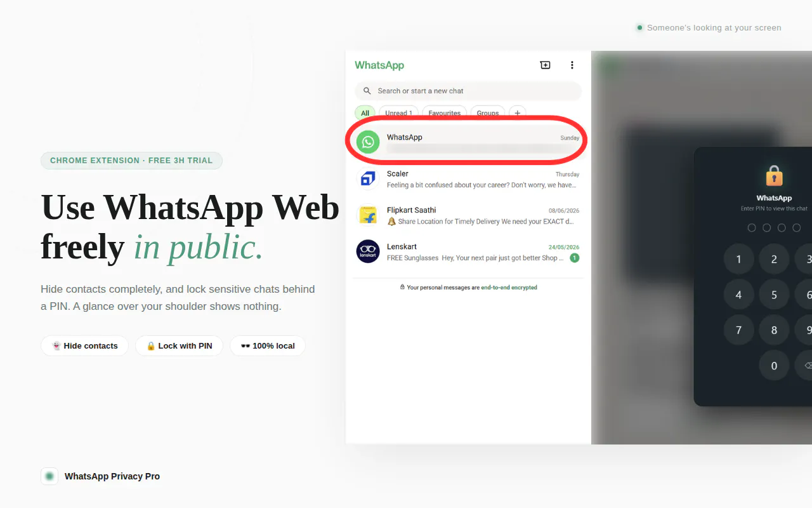Screen dimensions: 812x508
Task: Click the WhatsApp heading in chat list
Action: click(379, 65)
